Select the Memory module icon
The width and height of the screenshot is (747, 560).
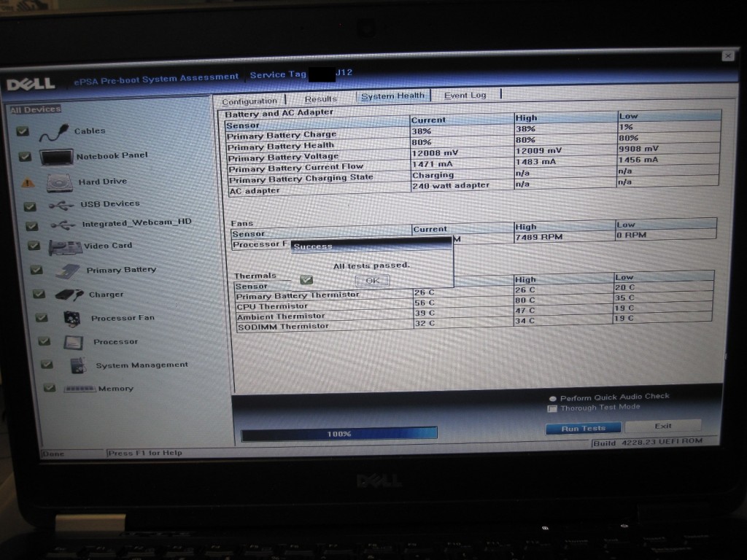pyautogui.click(x=80, y=389)
